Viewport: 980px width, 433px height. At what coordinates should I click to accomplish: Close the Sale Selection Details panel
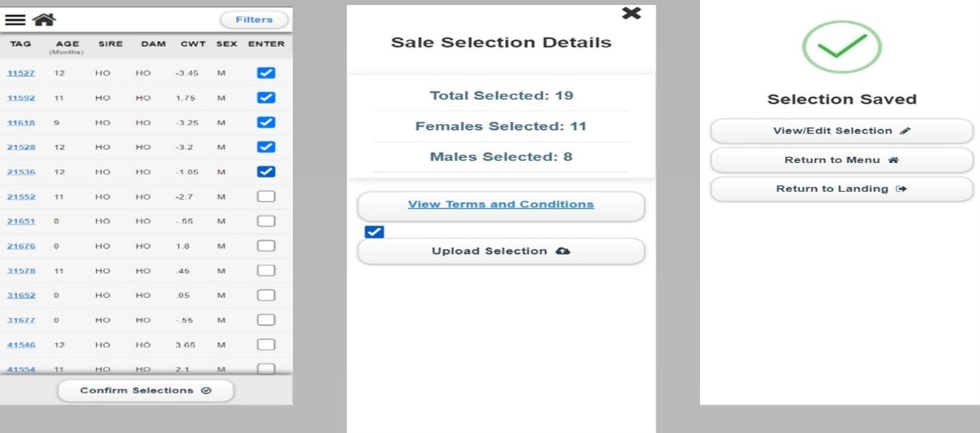[x=631, y=13]
